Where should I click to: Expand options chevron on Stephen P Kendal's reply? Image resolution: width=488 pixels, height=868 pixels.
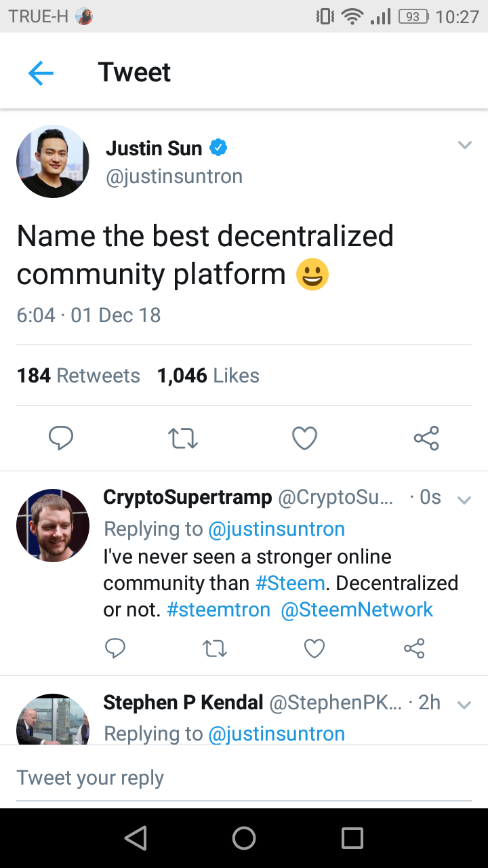coord(464,705)
